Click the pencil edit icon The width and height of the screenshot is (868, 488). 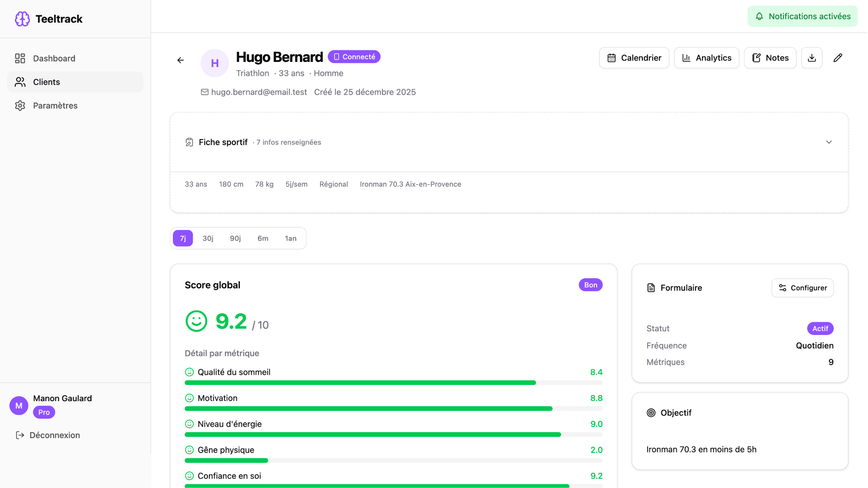click(x=838, y=58)
